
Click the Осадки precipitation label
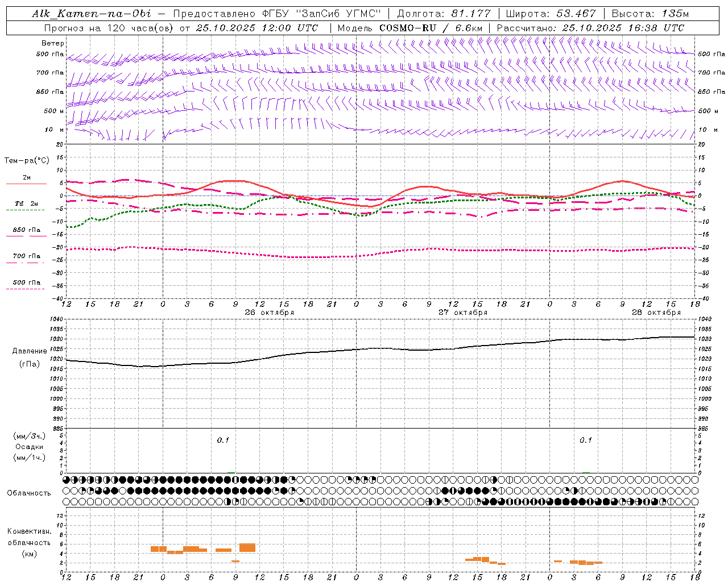click(30, 447)
